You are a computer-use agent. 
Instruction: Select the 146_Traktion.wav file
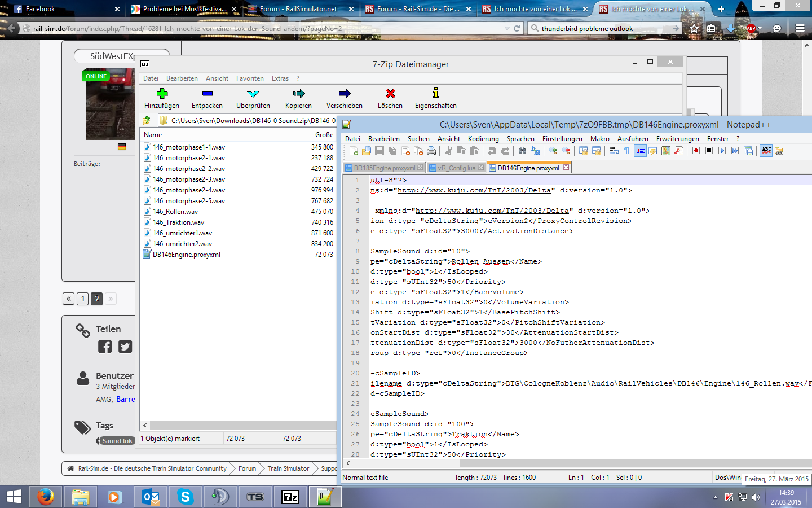coord(178,222)
